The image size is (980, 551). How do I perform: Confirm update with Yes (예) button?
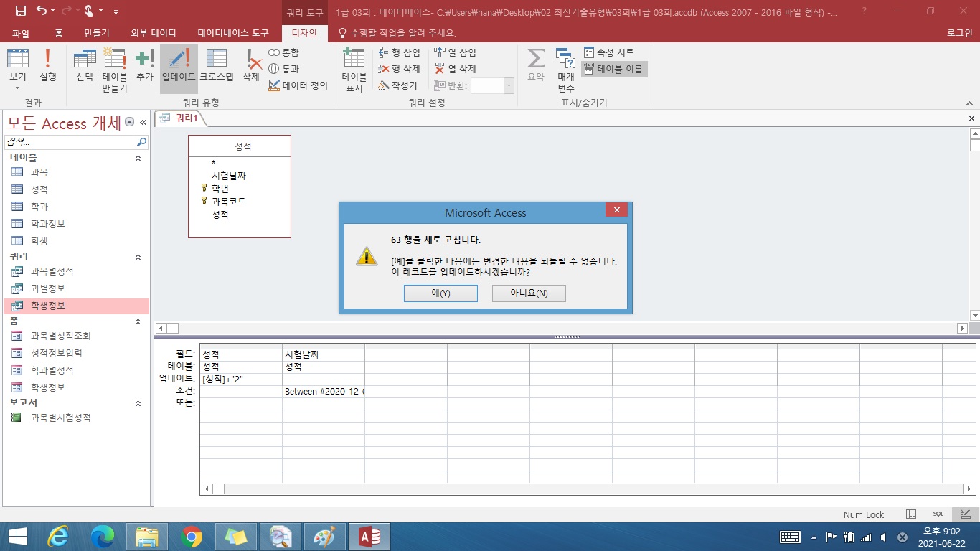coord(440,293)
